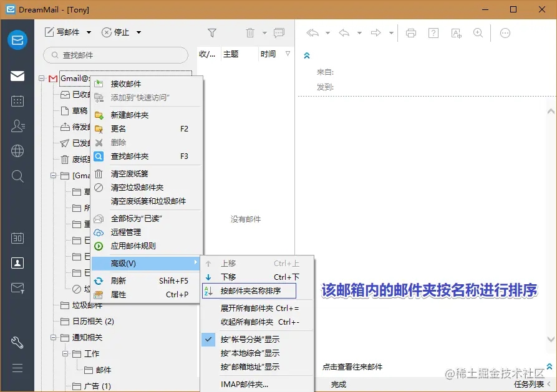557x392 pixels.
Task: Select 清空垃圾邮件夹 menu item
Action: pyautogui.click(x=147, y=188)
